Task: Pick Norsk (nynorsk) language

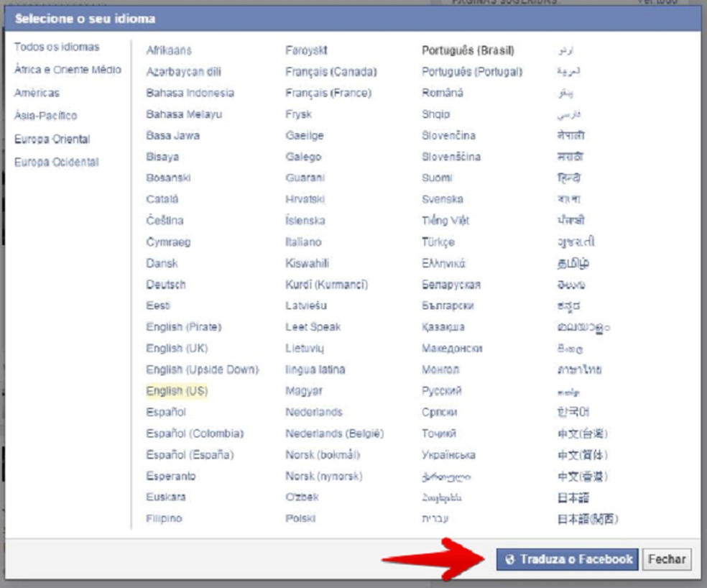Action: click(324, 476)
